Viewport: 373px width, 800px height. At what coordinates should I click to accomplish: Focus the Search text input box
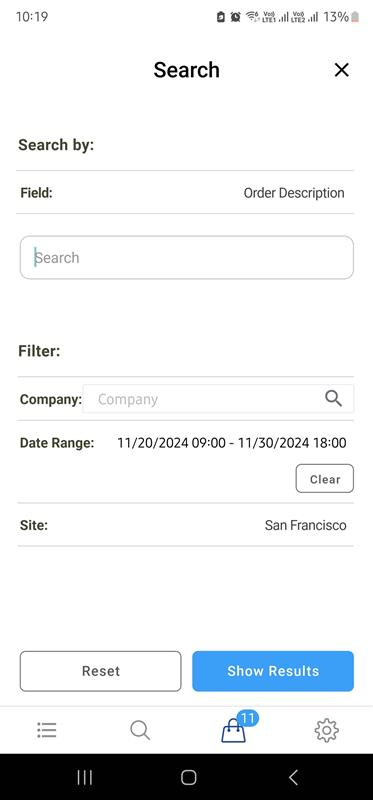[x=187, y=258]
